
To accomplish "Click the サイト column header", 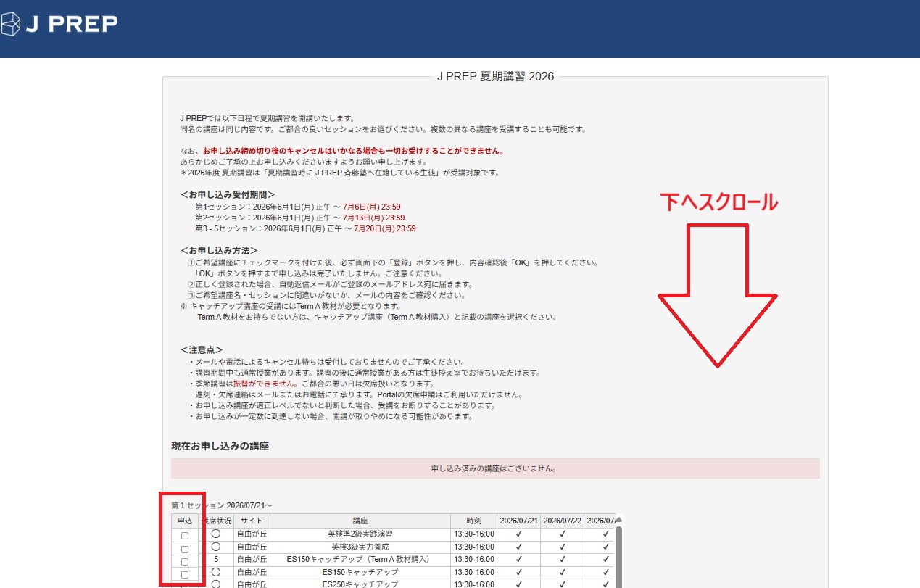I will 252,521.
